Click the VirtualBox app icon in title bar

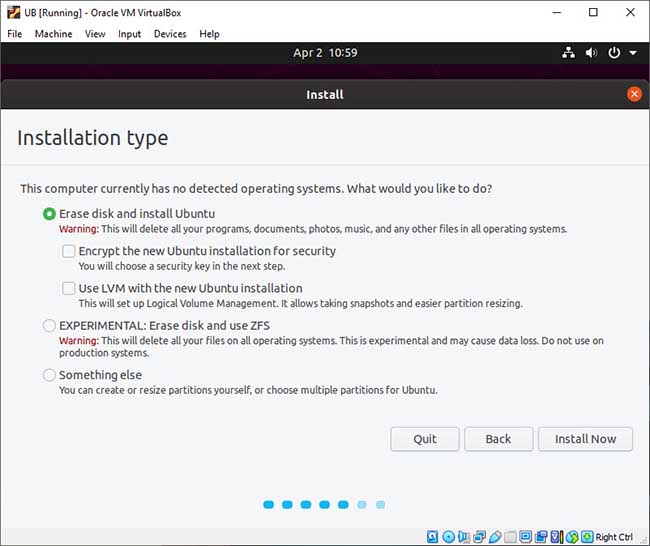point(13,12)
